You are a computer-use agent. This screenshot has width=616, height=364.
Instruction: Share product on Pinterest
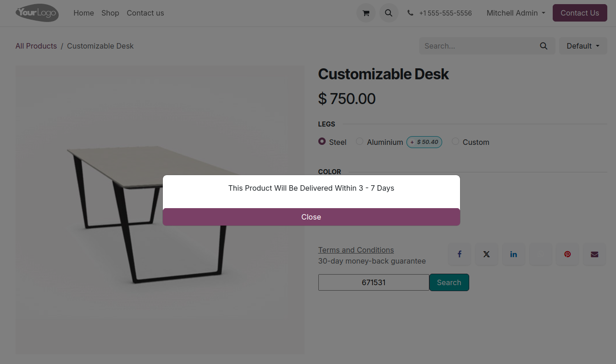pos(568,254)
